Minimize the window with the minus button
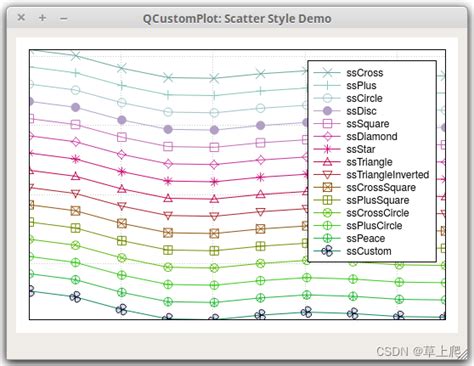The width and height of the screenshot is (474, 366). pos(64,18)
